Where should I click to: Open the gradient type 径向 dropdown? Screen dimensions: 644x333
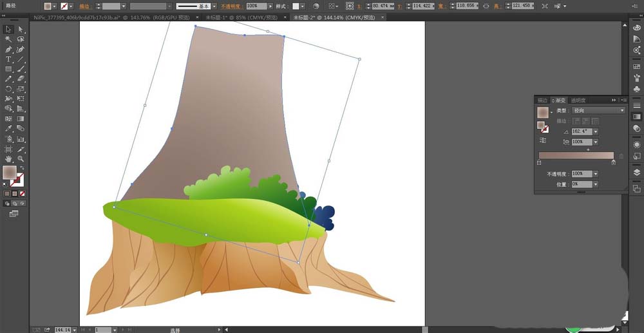pyautogui.click(x=598, y=110)
